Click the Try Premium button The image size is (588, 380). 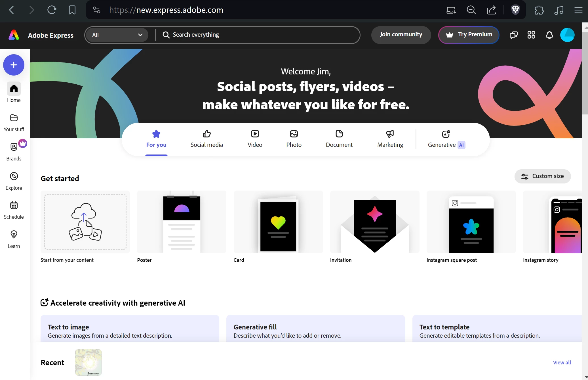tap(469, 35)
